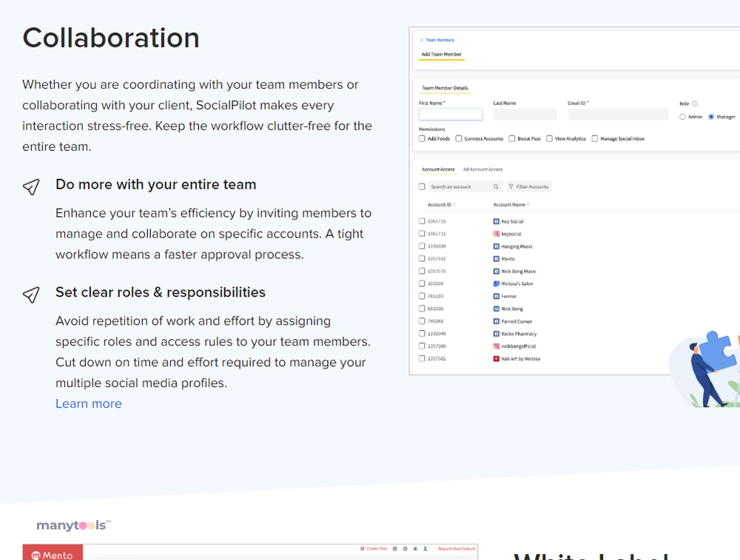
Task: Select the checkbox for account 1357582
Action: (422, 359)
